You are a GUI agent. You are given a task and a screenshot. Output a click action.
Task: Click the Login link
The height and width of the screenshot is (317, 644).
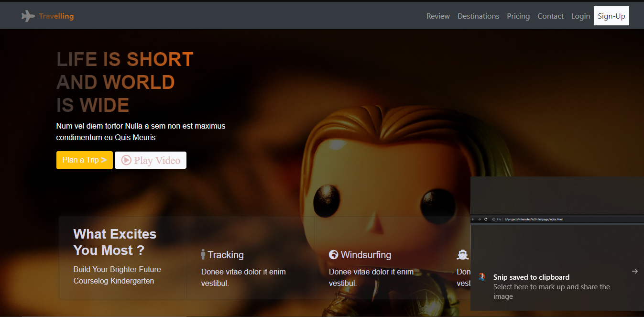click(580, 16)
